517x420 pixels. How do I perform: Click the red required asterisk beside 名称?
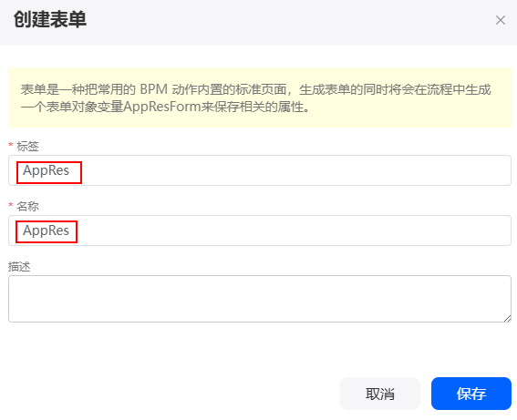[x=11, y=205]
